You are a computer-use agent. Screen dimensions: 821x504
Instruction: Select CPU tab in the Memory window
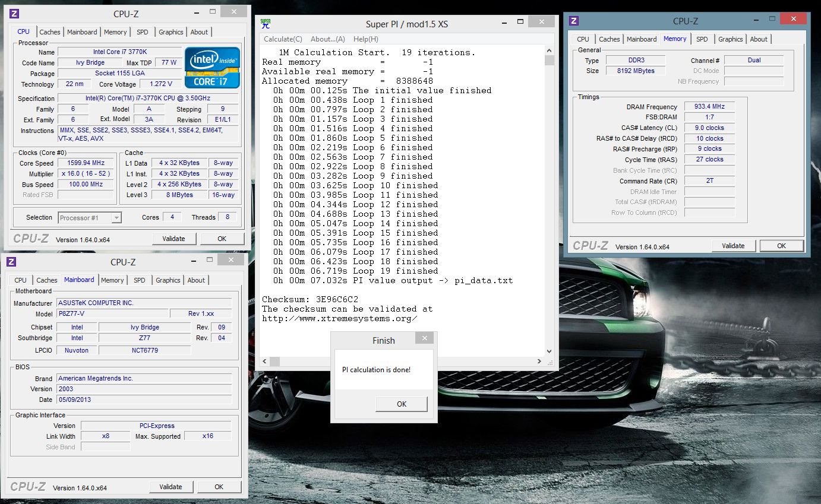pyautogui.click(x=583, y=39)
